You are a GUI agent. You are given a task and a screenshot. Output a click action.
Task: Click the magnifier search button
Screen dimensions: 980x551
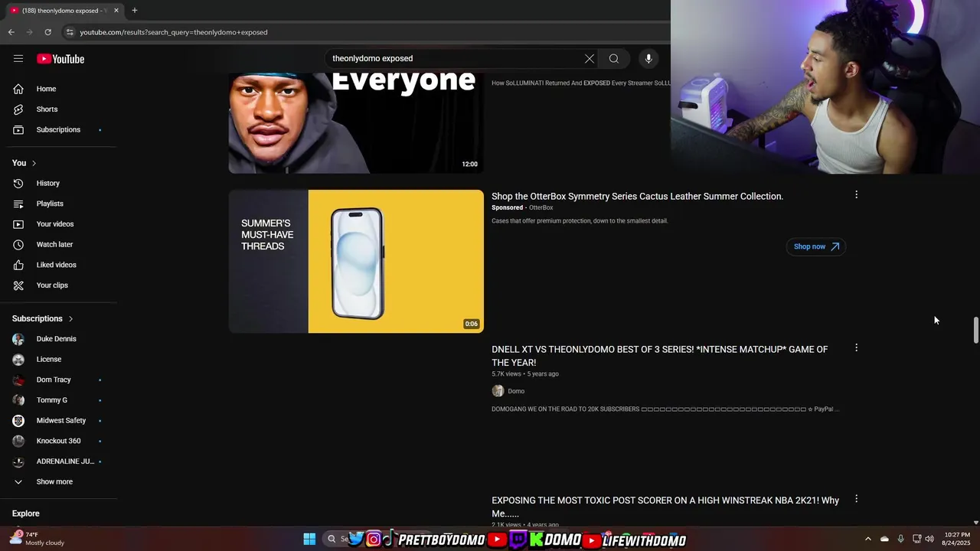click(x=614, y=59)
